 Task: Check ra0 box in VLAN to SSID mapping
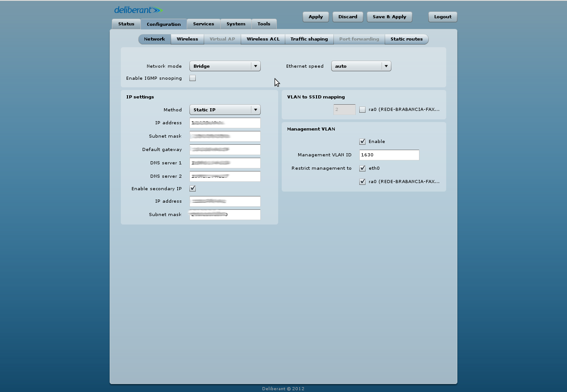tap(362, 110)
